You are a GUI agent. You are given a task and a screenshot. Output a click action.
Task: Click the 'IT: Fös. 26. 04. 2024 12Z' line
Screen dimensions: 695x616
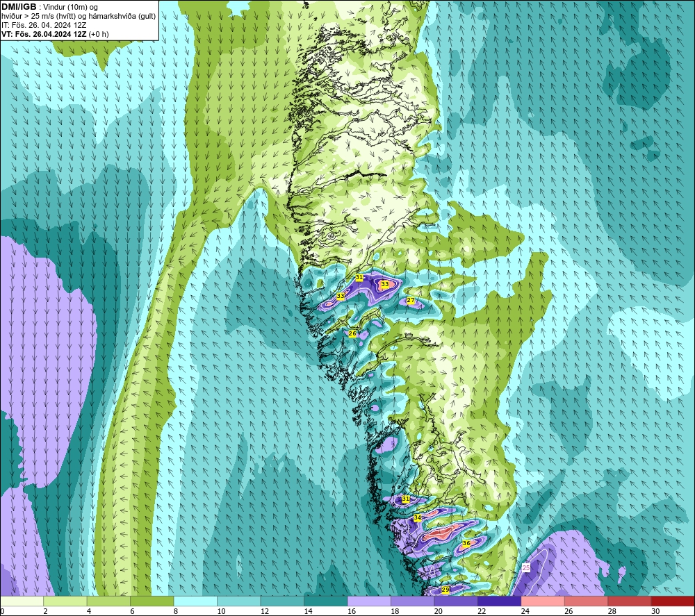[x=44, y=25]
